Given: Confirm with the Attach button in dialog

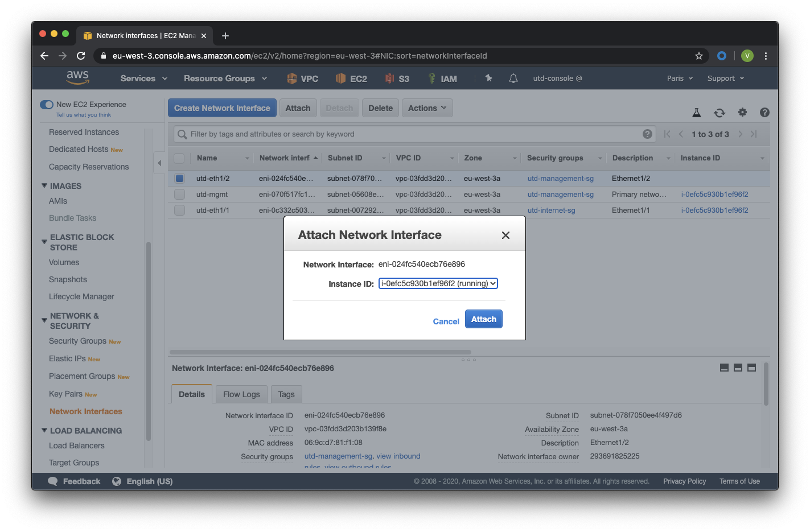Looking at the screenshot, I should tap(484, 319).
